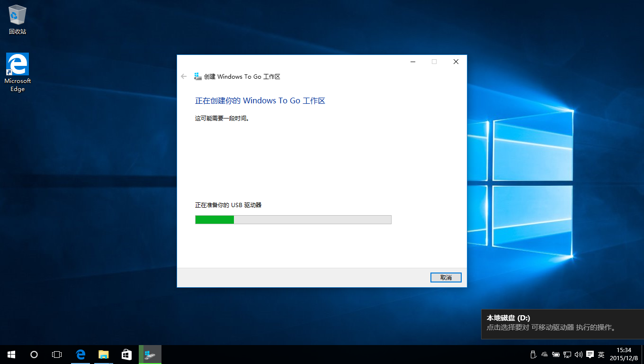Image resolution: width=644 pixels, height=364 pixels.
Task: Open Cortana search circle on the taskbar
Action: [x=34, y=354]
